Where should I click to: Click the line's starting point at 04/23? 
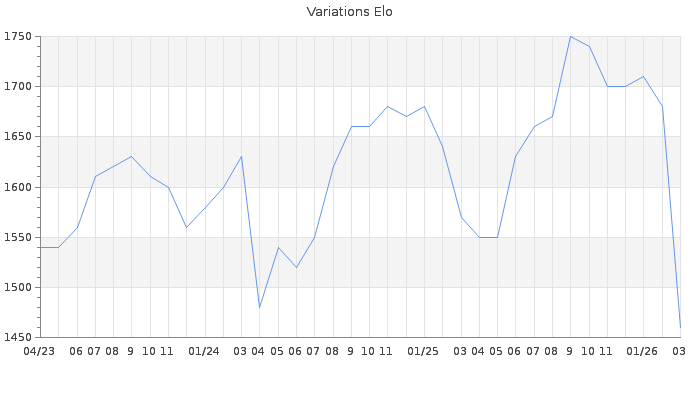pyautogui.click(x=40, y=247)
